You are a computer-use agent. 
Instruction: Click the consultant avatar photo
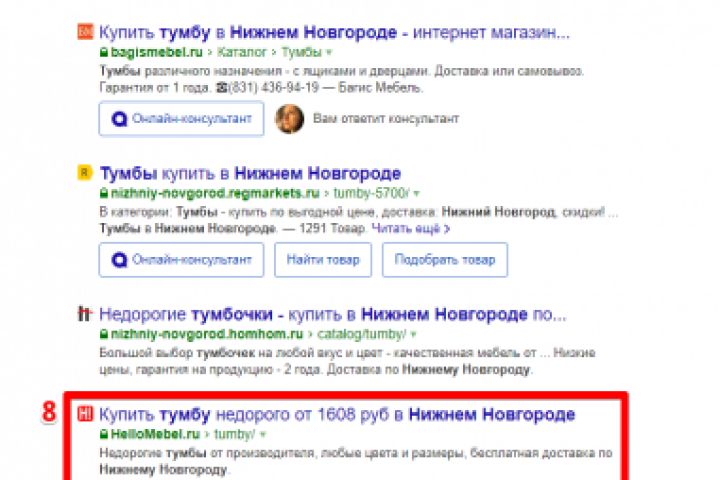pos(289,119)
